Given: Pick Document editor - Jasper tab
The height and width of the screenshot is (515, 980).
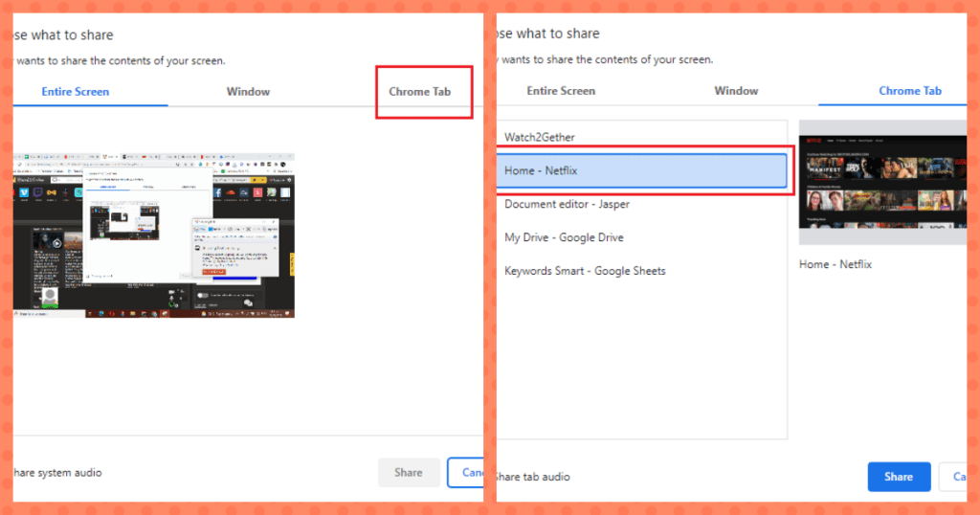Looking at the screenshot, I should pos(567,204).
